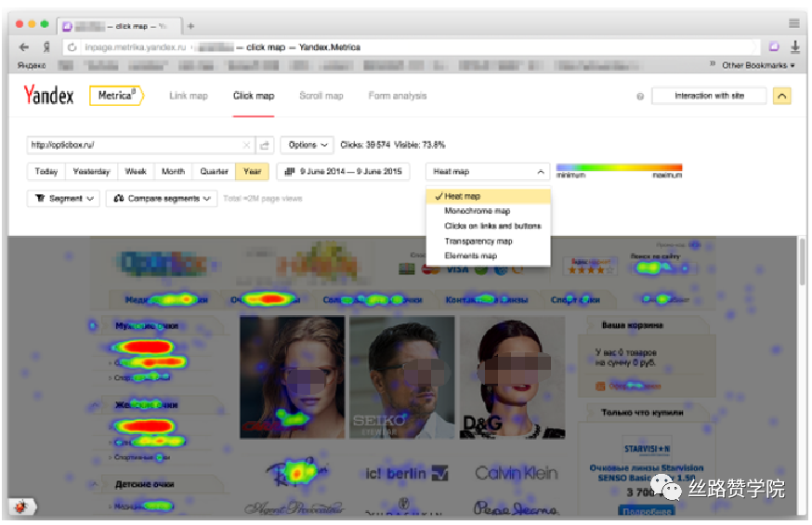Choose Transparency map option

point(488,242)
